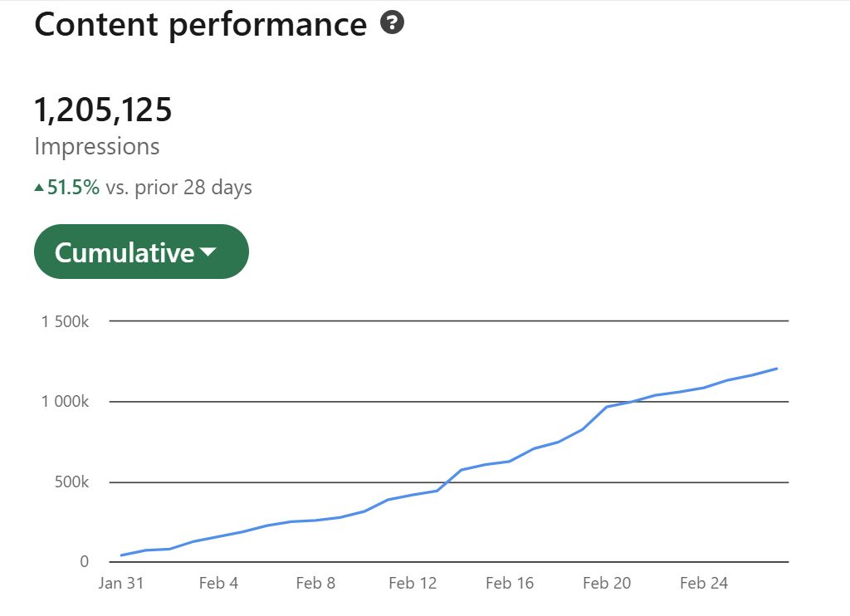
Task: Select the Impressions label
Action: click(97, 146)
